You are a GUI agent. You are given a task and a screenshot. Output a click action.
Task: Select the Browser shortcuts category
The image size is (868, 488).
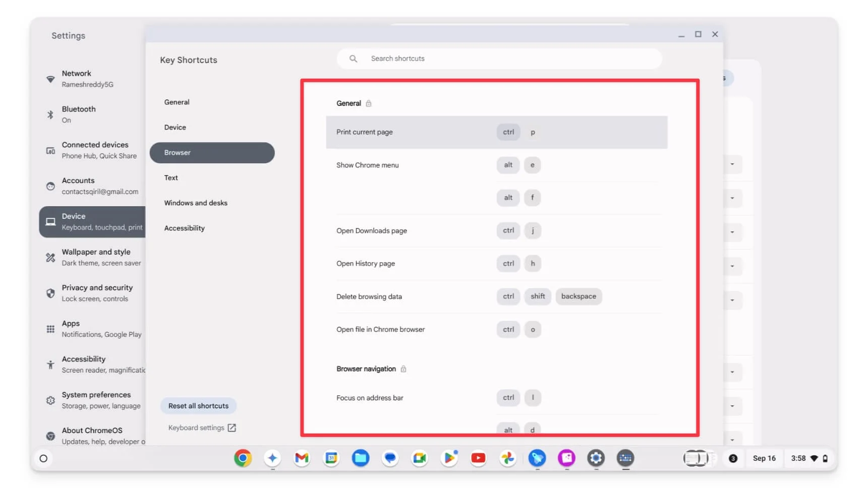point(212,153)
